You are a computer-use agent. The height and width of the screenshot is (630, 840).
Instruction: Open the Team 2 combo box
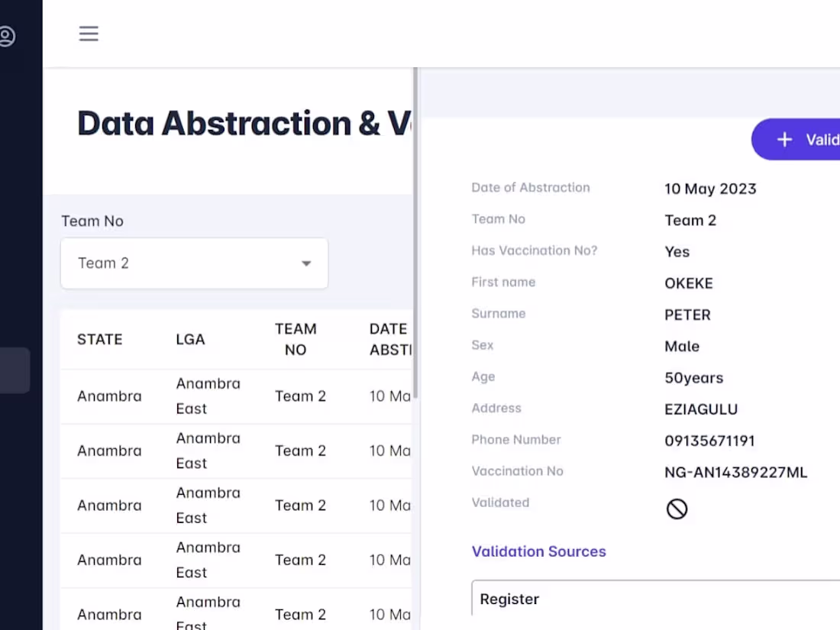(194, 263)
